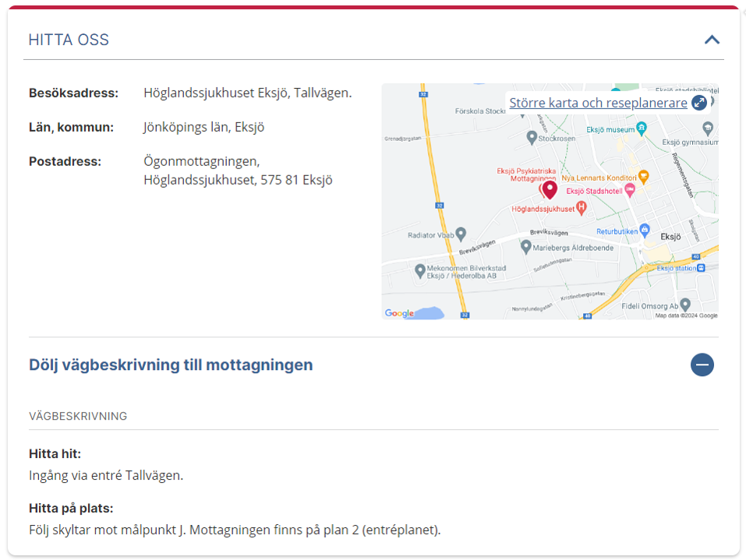Screen dimensions: 746x560
Task: Click the expand-map arrow icon
Action: point(699,103)
